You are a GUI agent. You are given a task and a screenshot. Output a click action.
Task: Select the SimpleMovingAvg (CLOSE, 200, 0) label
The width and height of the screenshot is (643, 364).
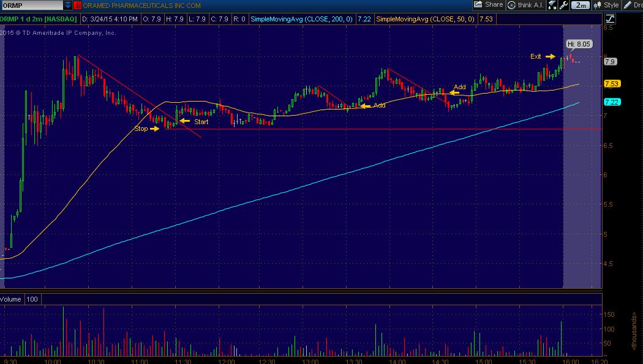click(301, 19)
